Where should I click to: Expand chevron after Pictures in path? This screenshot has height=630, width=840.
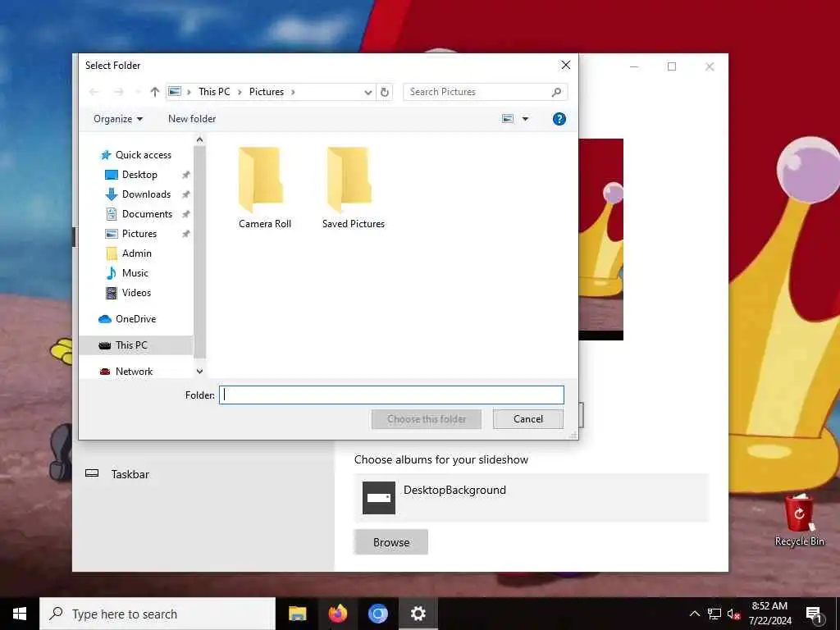point(293,92)
